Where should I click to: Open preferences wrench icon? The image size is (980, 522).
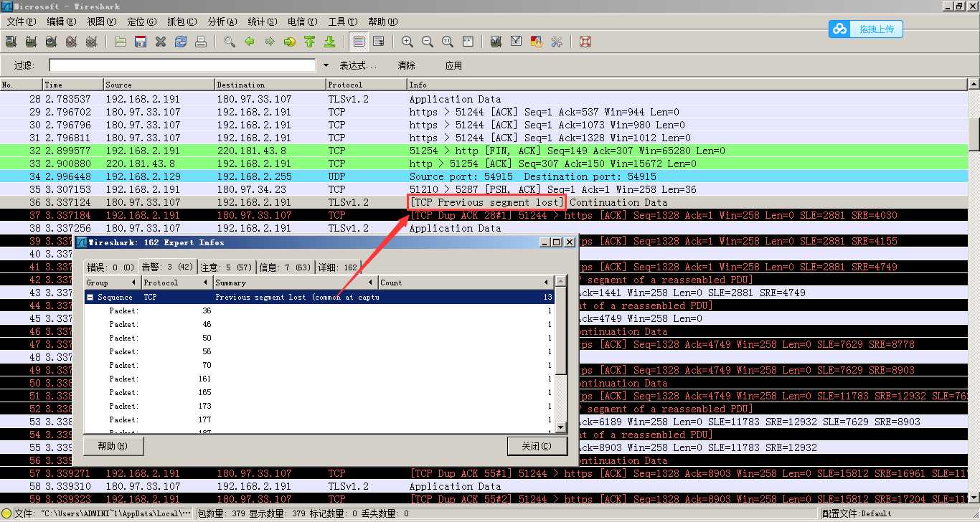[556, 42]
